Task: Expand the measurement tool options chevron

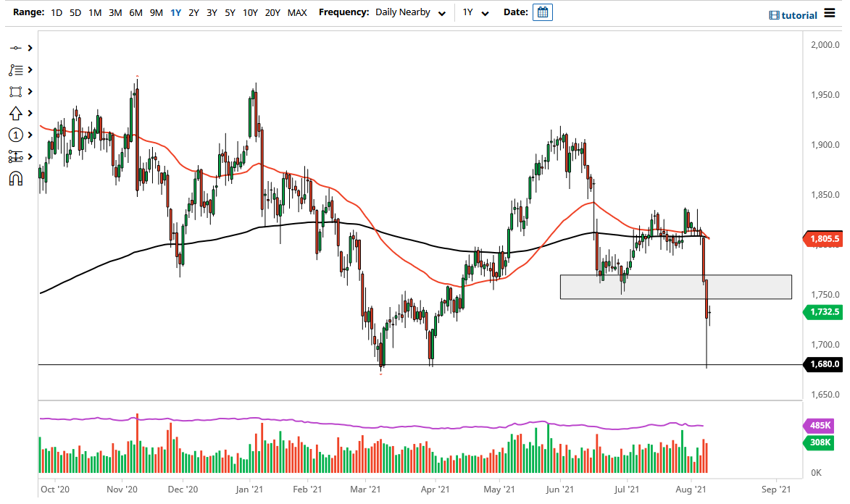Action: (x=30, y=156)
